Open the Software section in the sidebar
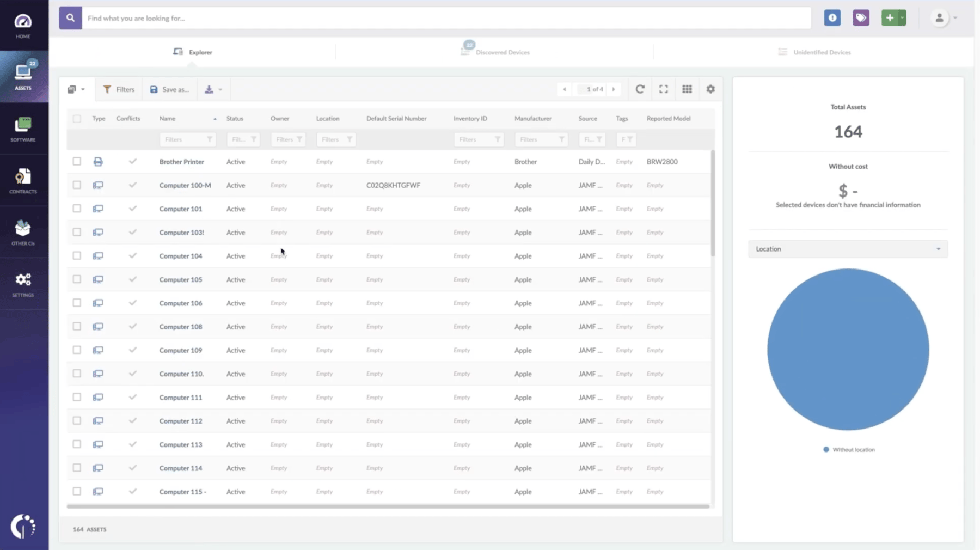 pos(23,129)
